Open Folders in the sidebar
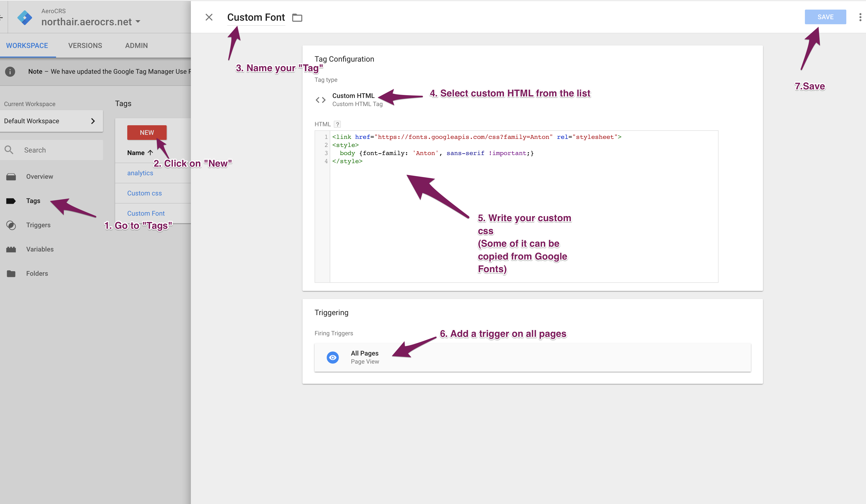Image resolution: width=866 pixels, height=504 pixels. click(37, 273)
